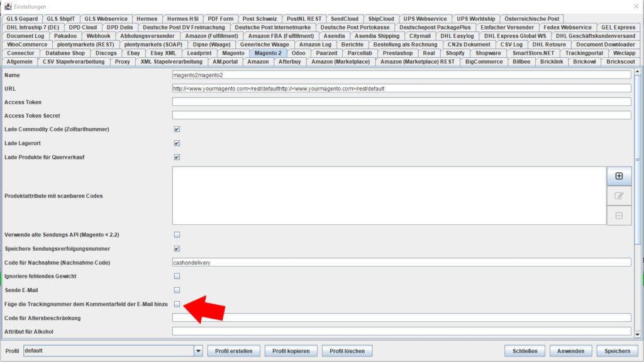644x362 pixels.
Task: Click the Schließen button
Action: pyautogui.click(x=525, y=351)
